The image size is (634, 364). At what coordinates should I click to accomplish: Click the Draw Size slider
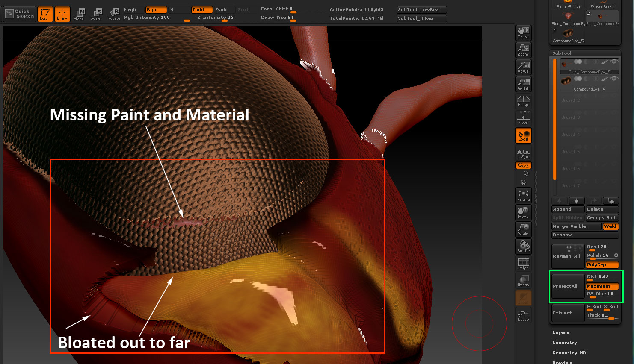[x=293, y=18]
